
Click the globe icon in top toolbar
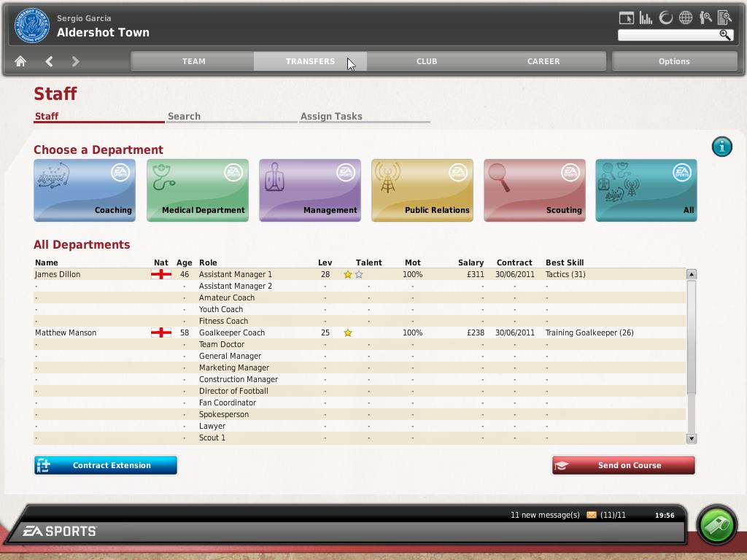point(685,18)
